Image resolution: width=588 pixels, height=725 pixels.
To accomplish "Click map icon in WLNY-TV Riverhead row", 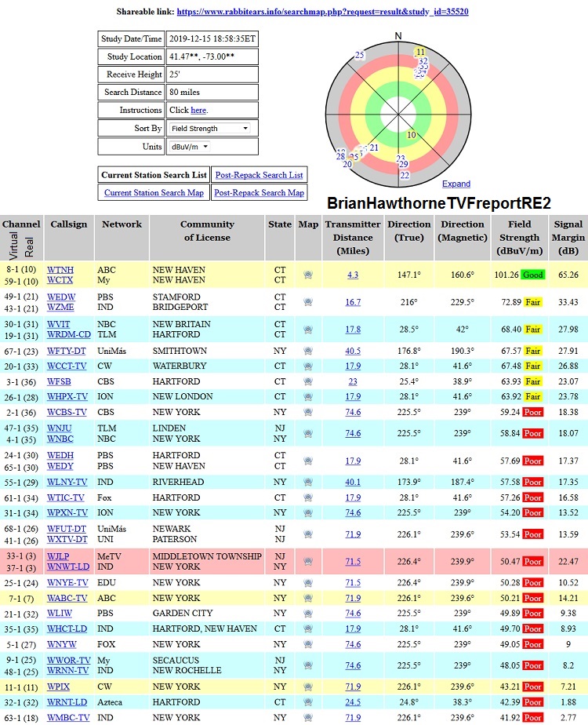I will pyautogui.click(x=308, y=482).
